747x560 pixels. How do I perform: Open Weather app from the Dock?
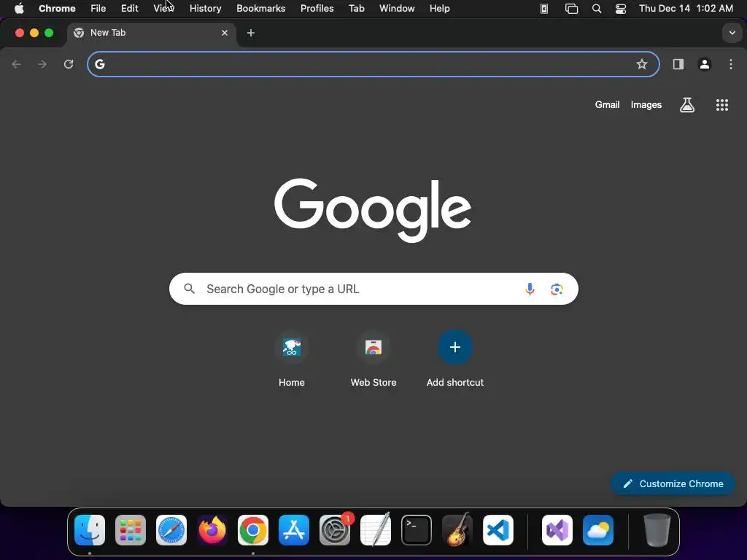[598, 530]
